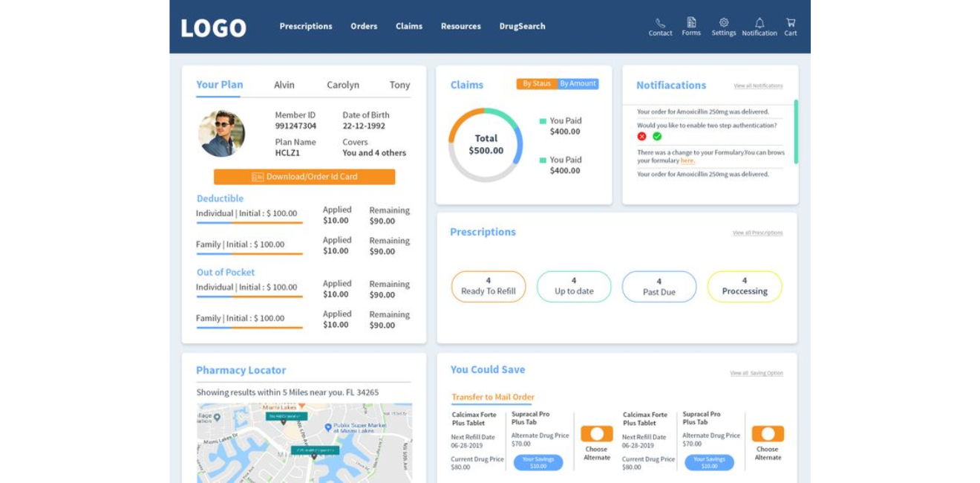Open View all Notifications link

pos(758,86)
